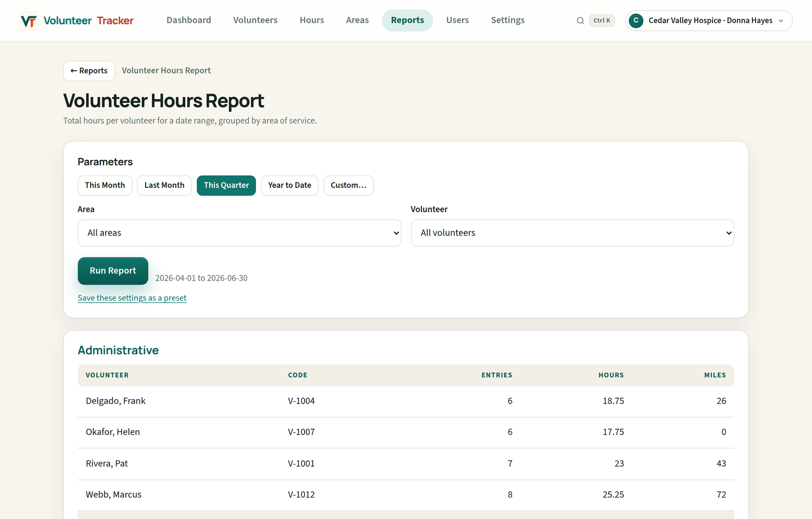
Task: Click the search magnifier icon
Action: coord(580,21)
